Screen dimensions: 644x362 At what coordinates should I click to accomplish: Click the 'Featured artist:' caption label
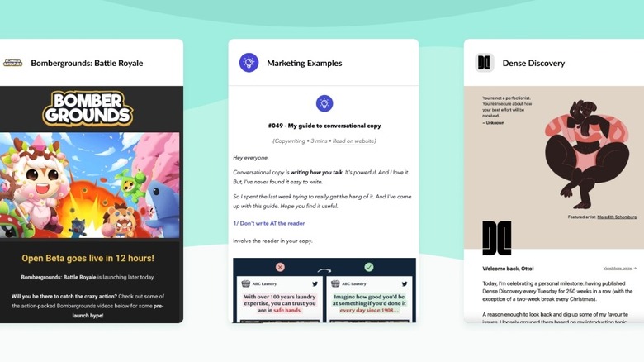[582, 217]
